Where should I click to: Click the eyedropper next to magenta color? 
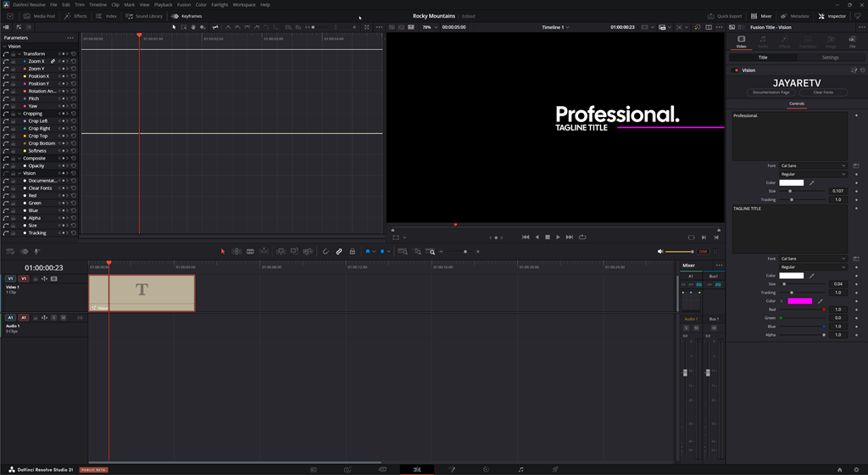point(820,301)
